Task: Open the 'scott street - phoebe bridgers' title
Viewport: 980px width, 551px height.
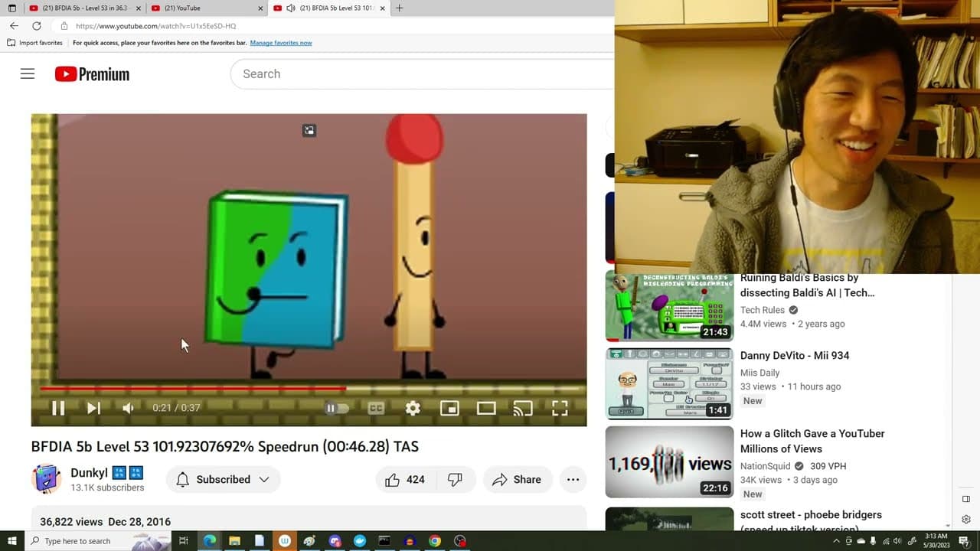Action: click(811, 520)
